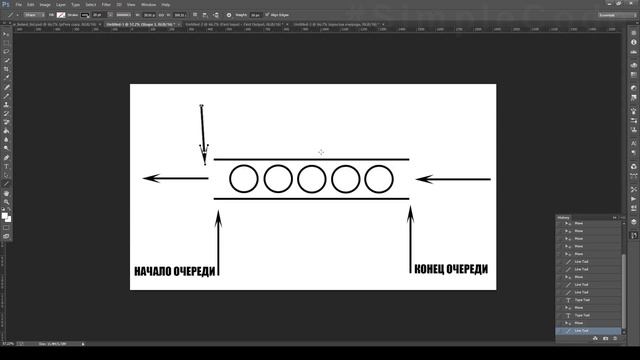This screenshot has width=640, height=360.
Task: Select the Hand tool
Action: point(6,193)
